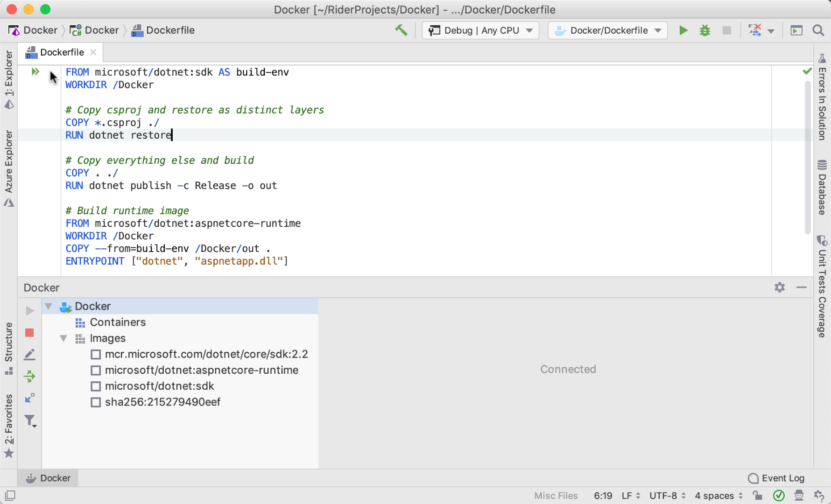Change line separator LF in status bar
Screen dimensions: 831x504
click(631, 496)
